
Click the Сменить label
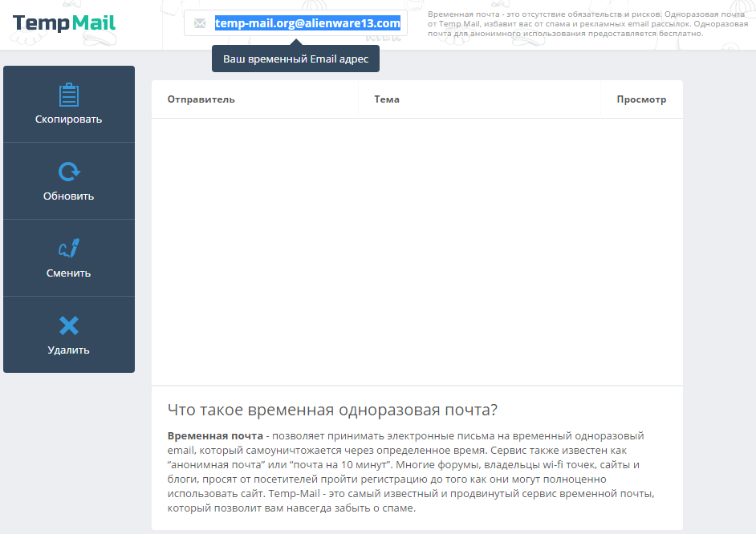68,273
